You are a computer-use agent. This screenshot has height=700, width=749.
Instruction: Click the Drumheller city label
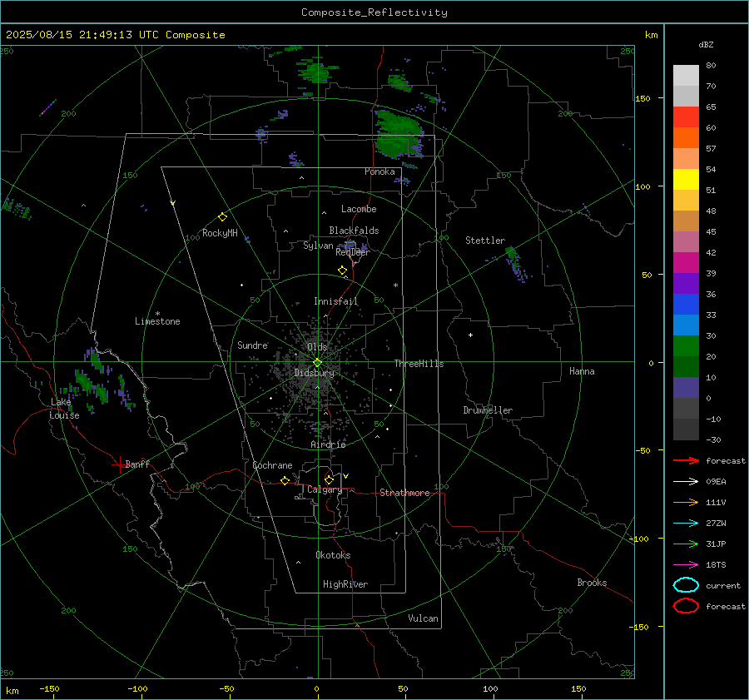coord(488,410)
